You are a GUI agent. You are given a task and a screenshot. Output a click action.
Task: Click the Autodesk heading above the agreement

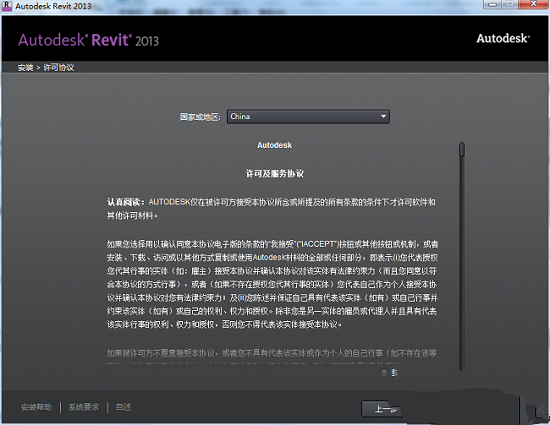[x=274, y=145]
